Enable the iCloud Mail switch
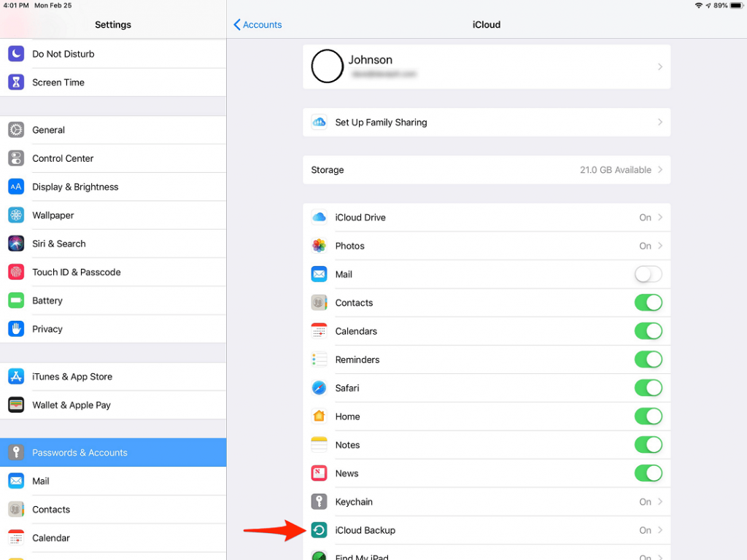Image resolution: width=747 pixels, height=560 pixels. tap(648, 274)
